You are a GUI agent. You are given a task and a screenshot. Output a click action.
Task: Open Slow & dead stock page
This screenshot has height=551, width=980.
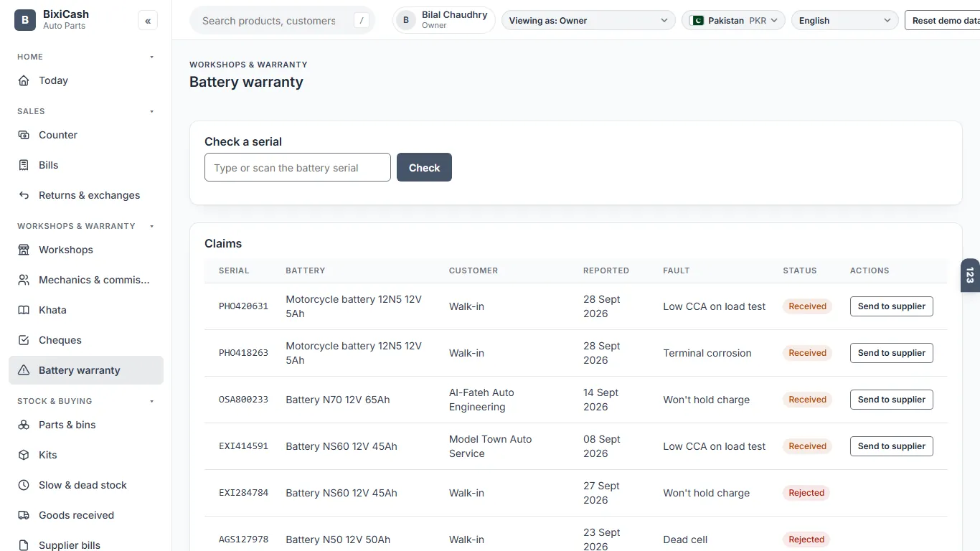tap(86, 485)
